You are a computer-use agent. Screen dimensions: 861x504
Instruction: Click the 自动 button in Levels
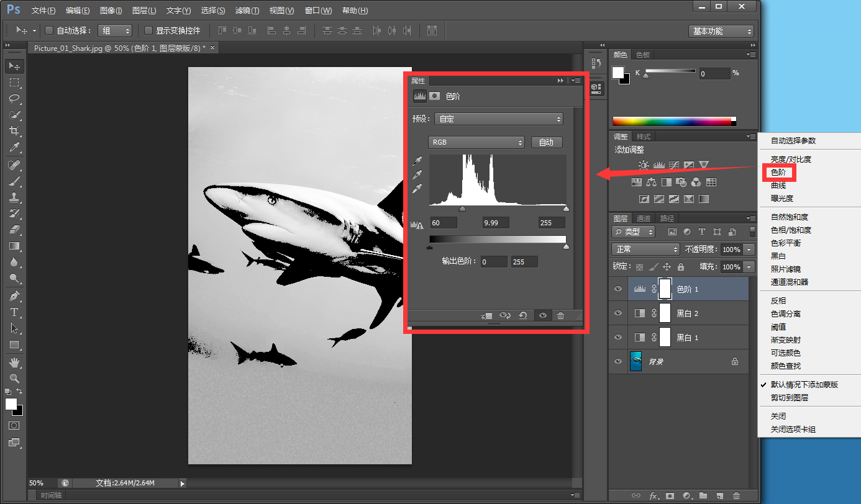[546, 142]
